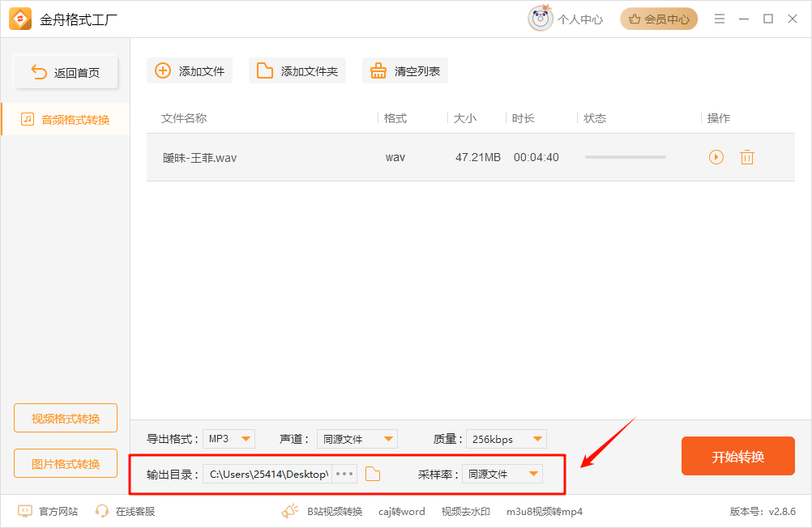
Task: Click the 输出目录 path field
Action: (x=267, y=475)
